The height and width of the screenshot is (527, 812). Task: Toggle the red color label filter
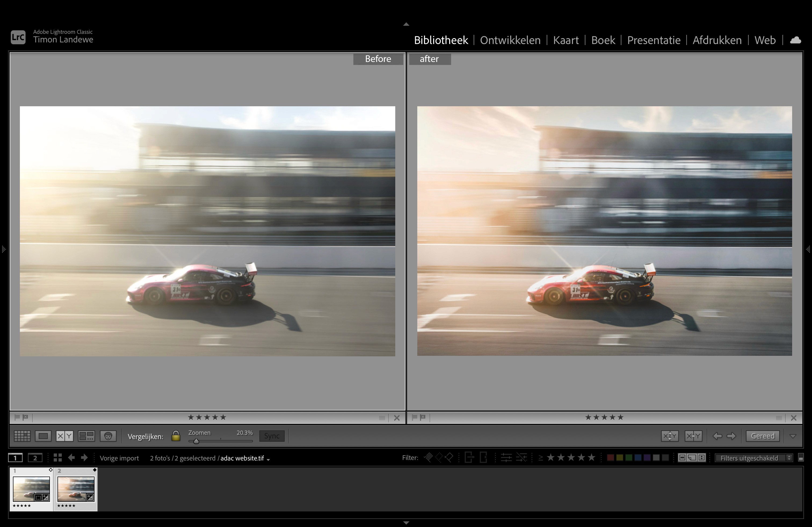coord(610,458)
